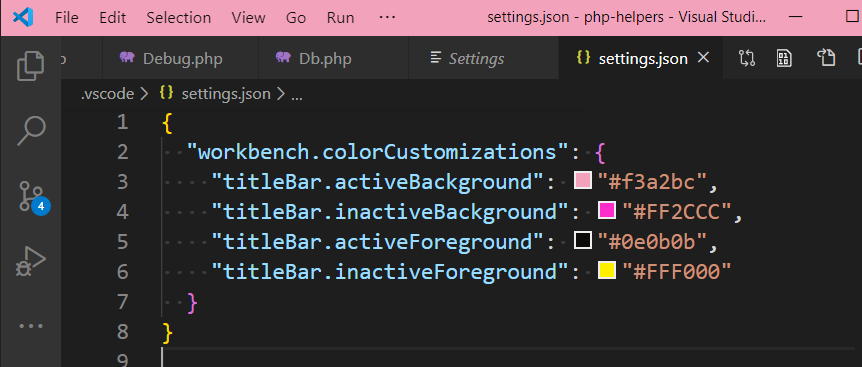Open the Explorer view in activity bar
Screen dimensions: 862x367
pyautogui.click(x=30, y=66)
